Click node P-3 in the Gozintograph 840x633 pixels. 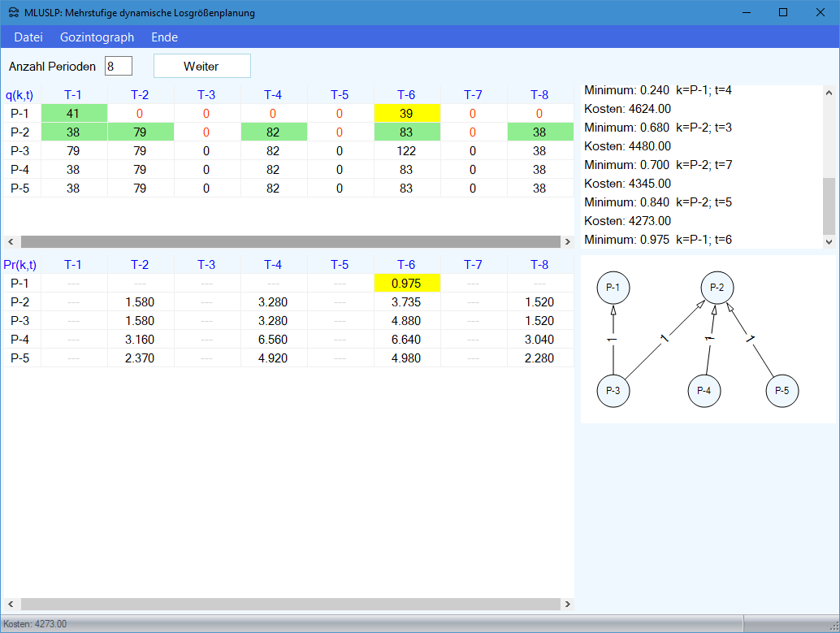[x=613, y=391]
